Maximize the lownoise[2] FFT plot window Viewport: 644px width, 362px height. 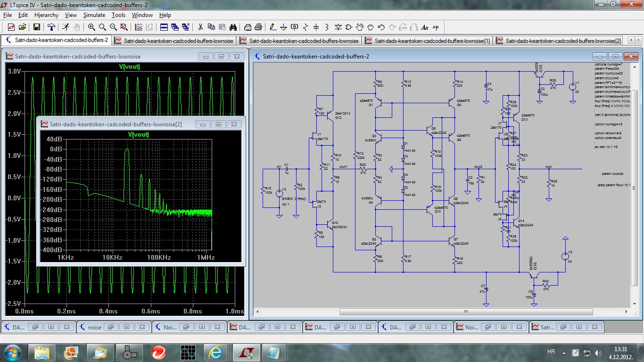(218, 124)
